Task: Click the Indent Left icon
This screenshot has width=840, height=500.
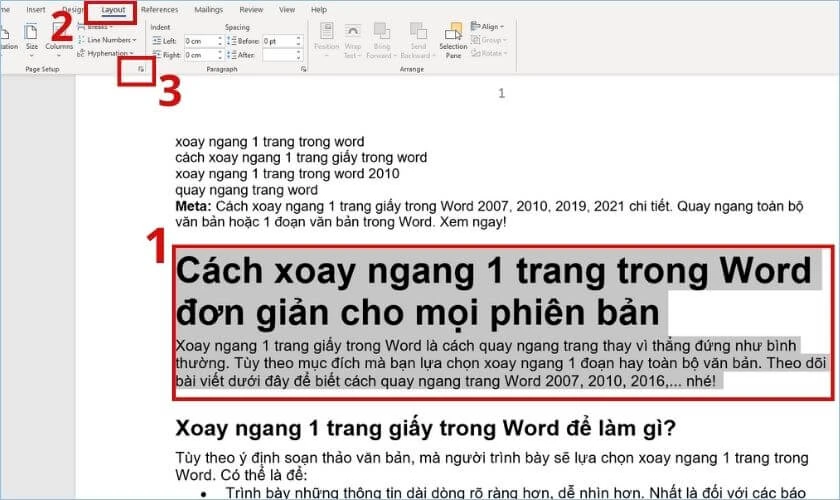Action: click(x=156, y=41)
